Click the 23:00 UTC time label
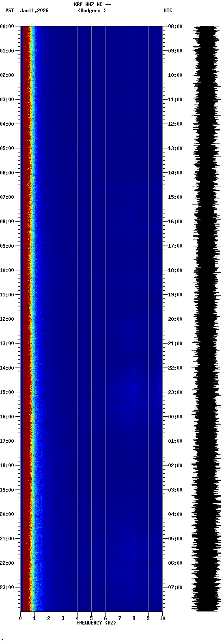Image resolution: width=224 pixels, height=644 pixels. point(175,392)
